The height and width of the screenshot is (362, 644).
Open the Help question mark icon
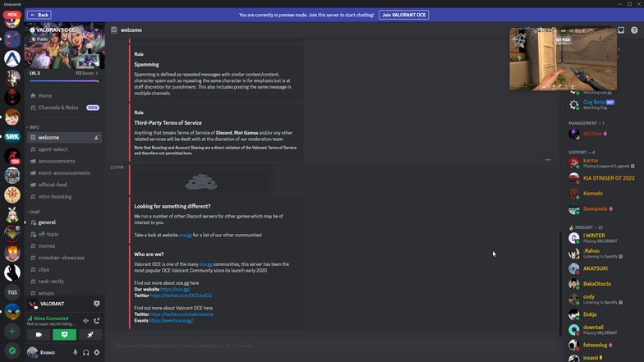(x=634, y=30)
